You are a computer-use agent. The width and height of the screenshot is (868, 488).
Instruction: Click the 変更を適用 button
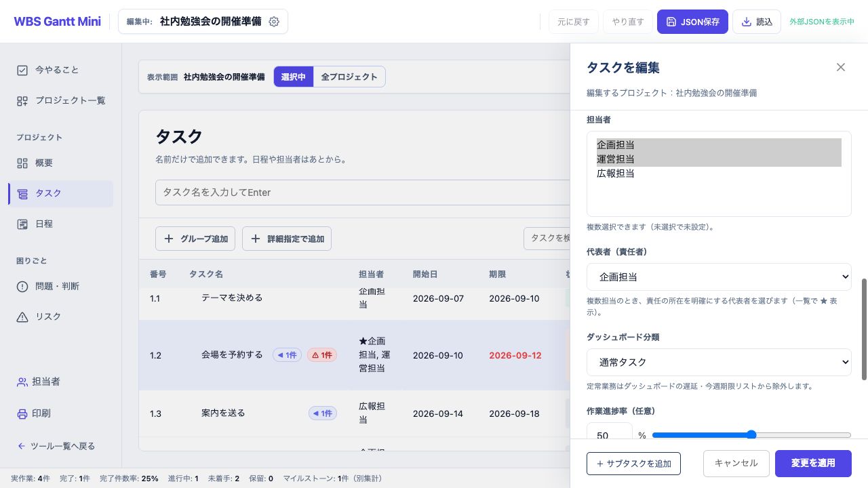(813, 463)
